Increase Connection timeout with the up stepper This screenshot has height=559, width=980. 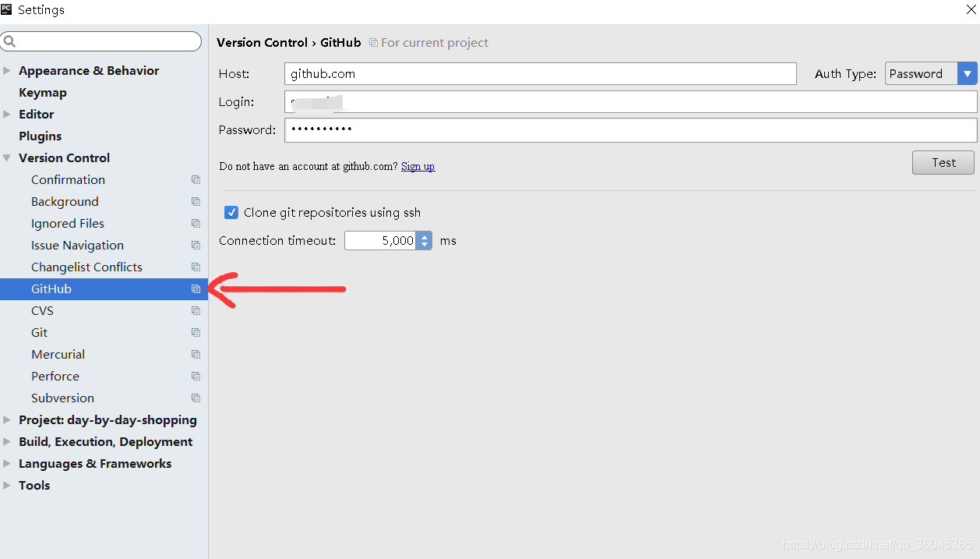423,236
